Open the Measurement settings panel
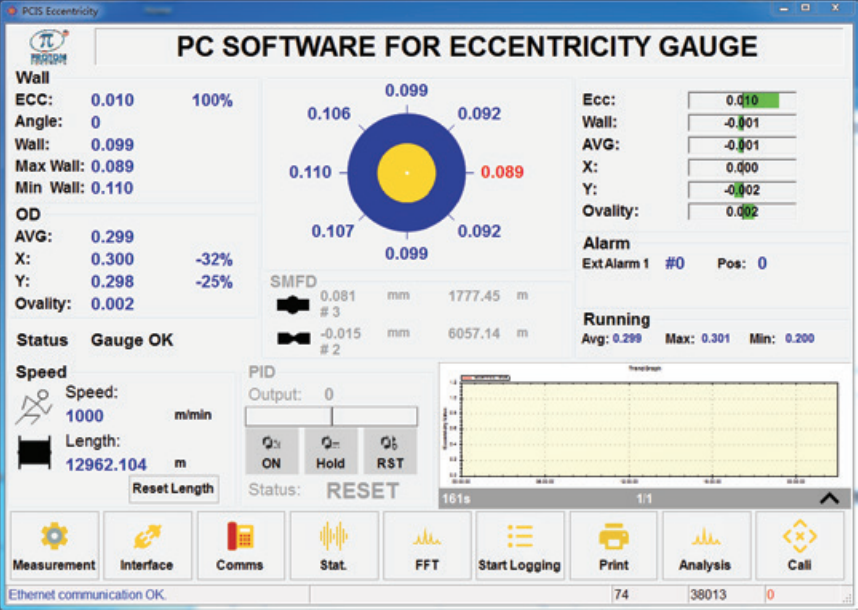 point(54,545)
